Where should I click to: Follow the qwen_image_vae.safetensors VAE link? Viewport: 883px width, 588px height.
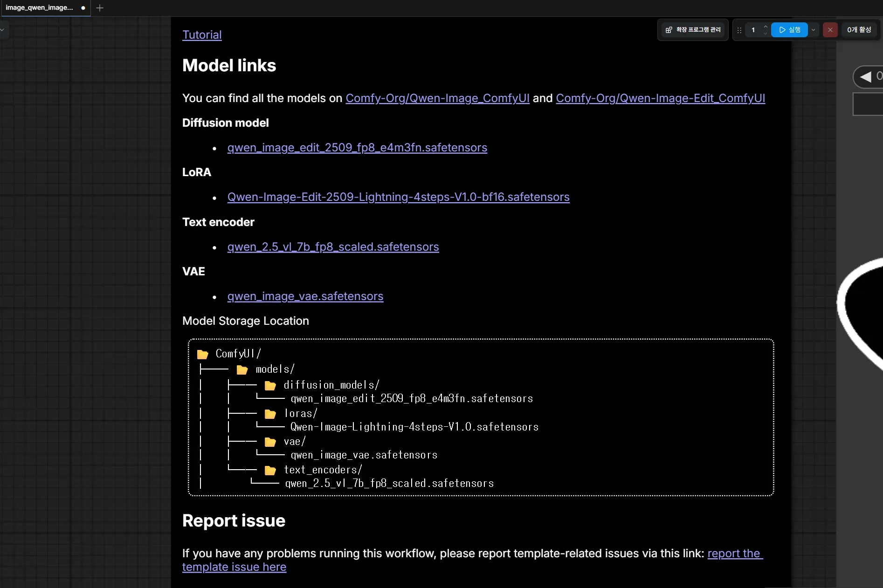click(305, 296)
